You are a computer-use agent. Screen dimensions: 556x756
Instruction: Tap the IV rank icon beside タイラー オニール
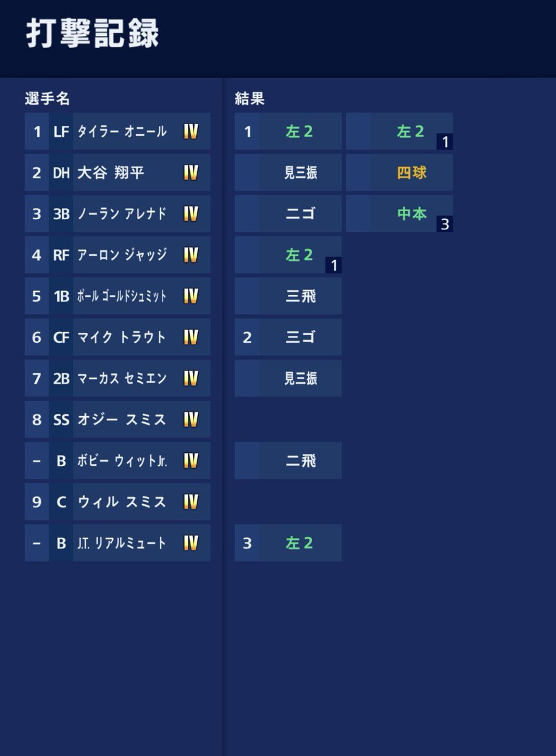(191, 131)
